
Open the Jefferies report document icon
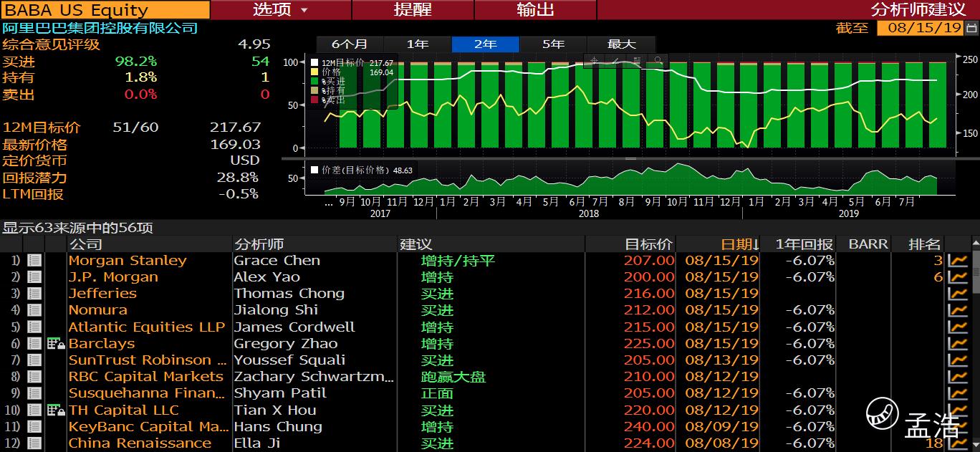(34, 294)
